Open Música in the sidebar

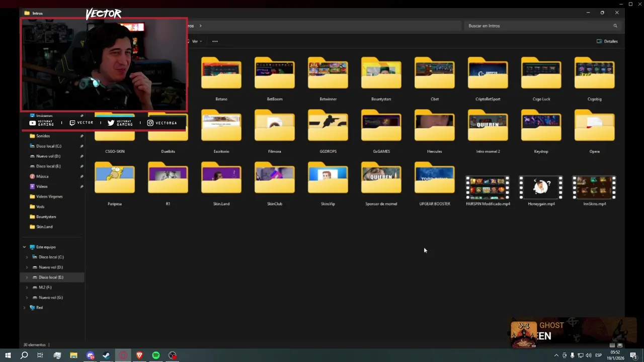[x=42, y=176]
